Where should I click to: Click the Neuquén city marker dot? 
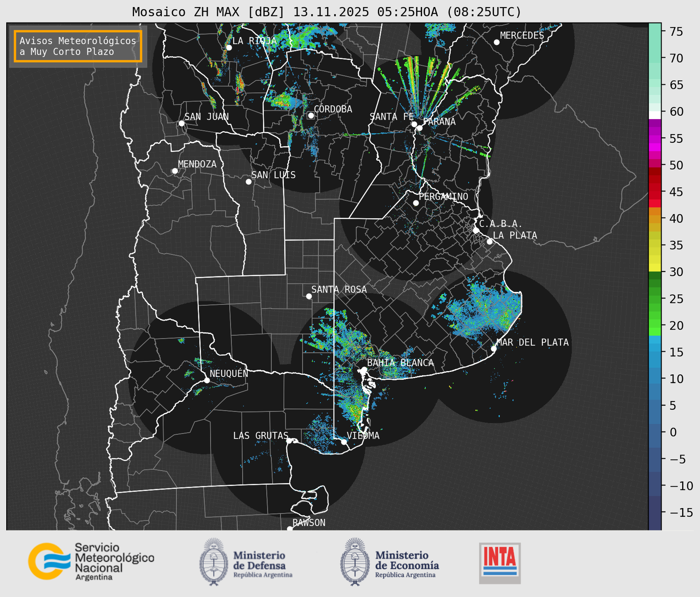click(207, 380)
